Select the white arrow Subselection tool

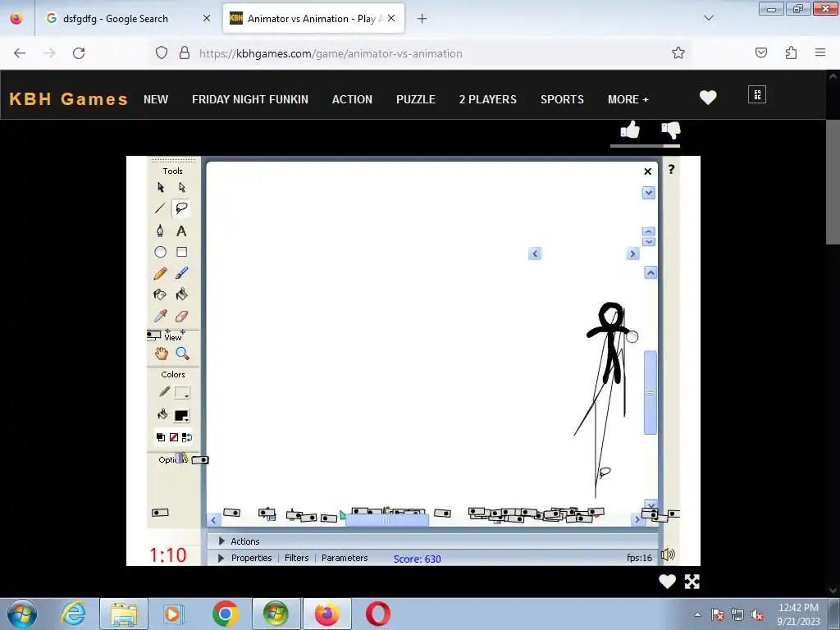[181, 187]
